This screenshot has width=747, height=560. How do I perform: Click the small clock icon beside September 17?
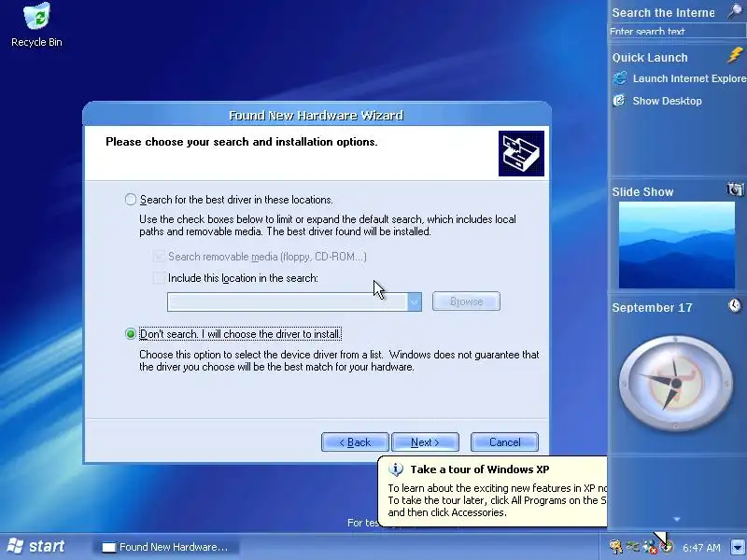735,305
